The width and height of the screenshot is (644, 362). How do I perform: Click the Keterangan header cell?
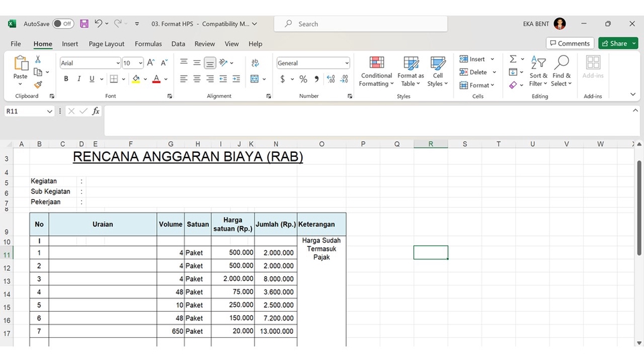click(x=321, y=225)
